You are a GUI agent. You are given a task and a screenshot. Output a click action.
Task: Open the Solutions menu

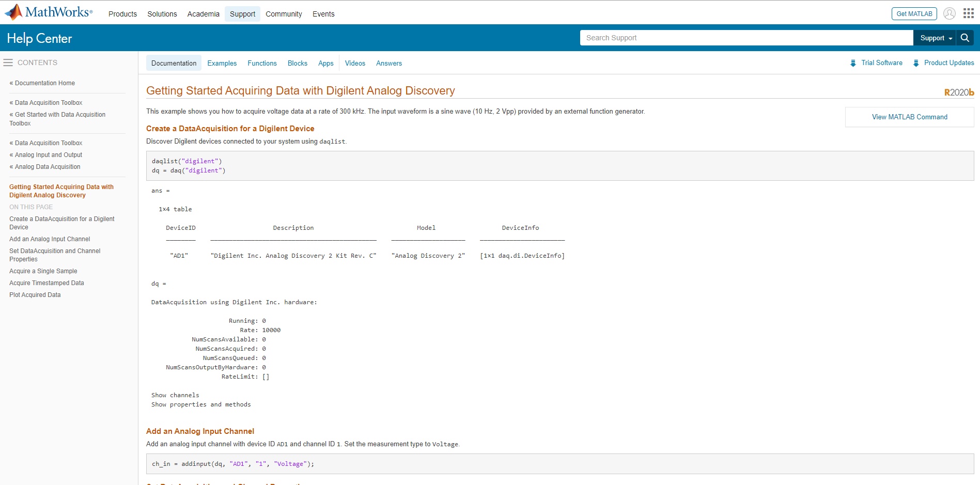point(162,14)
